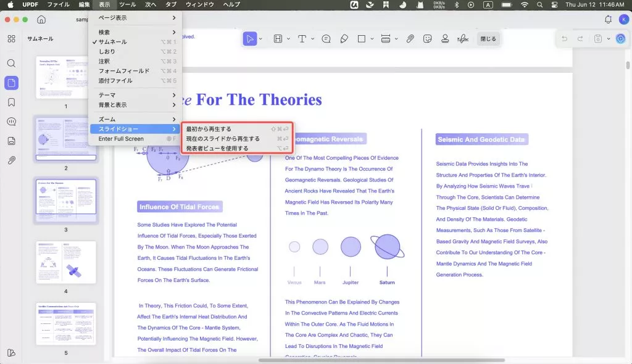Undo the last action

click(x=564, y=39)
